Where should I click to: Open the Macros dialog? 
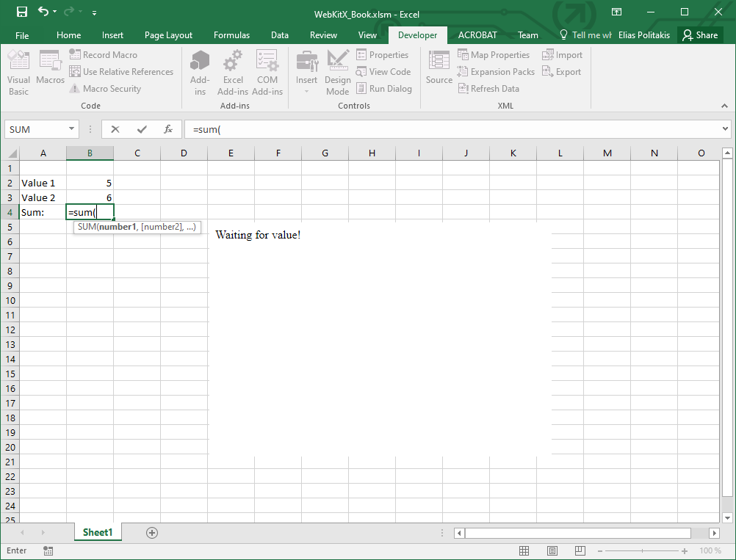pyautogui.click(x=50, y=67)
